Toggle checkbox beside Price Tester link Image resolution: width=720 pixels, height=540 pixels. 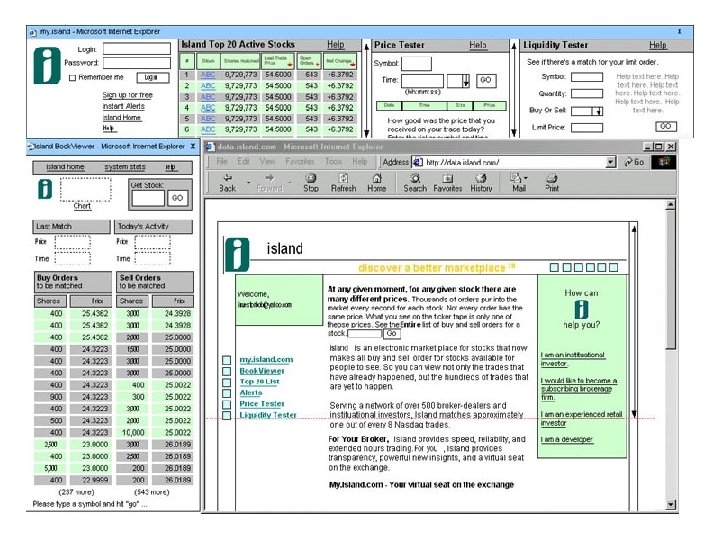(x=226, y=404)
